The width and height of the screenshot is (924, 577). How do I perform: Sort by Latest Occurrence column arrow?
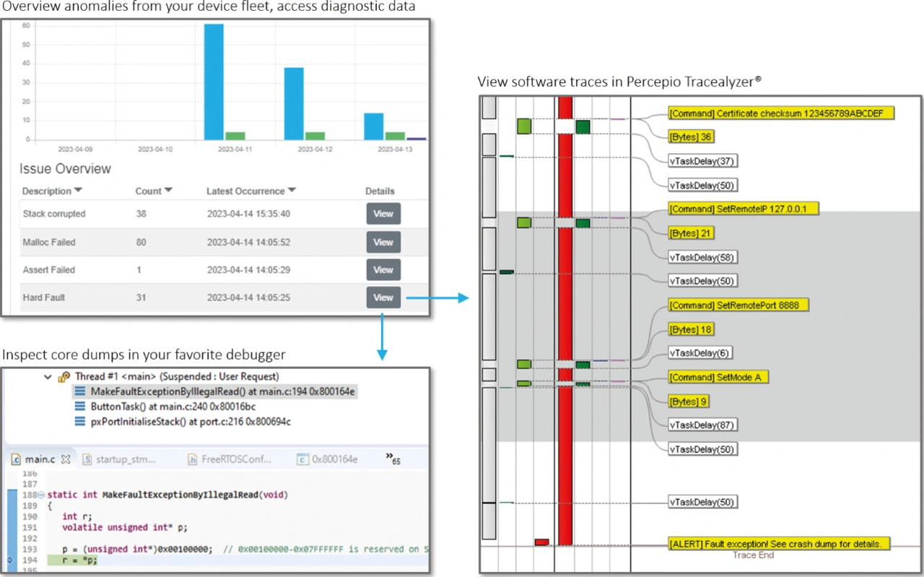pos(292,191)
